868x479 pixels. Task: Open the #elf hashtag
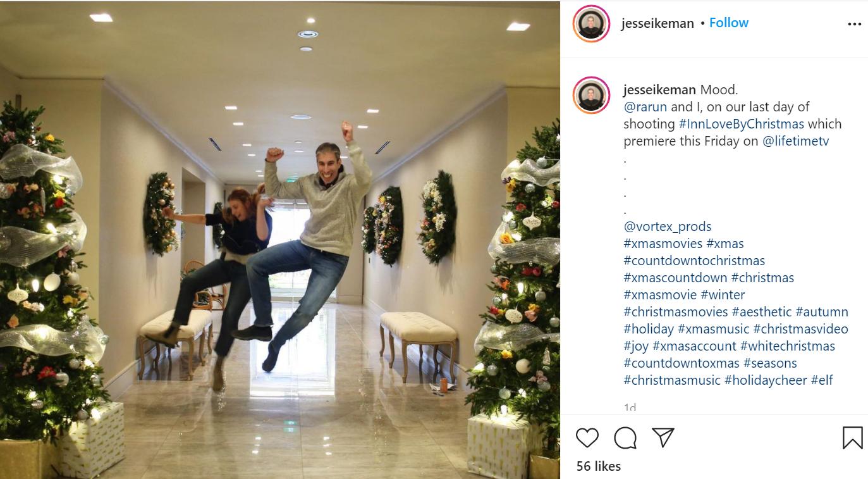822,380
